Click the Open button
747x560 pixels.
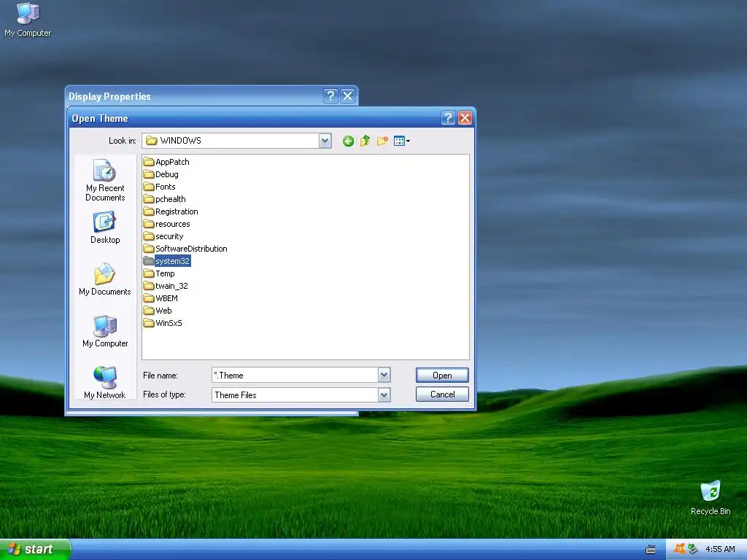pyautogui.click(x=442, y=376)
